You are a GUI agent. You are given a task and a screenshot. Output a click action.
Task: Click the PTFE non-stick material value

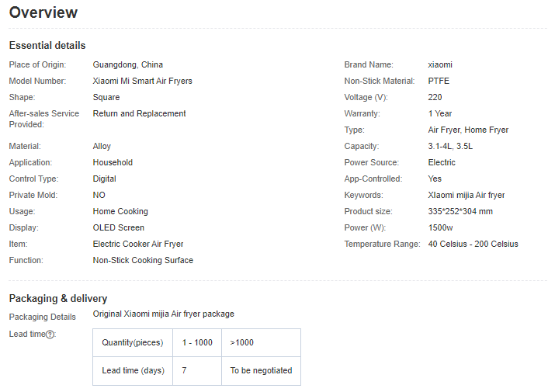(x=439, y=81)
